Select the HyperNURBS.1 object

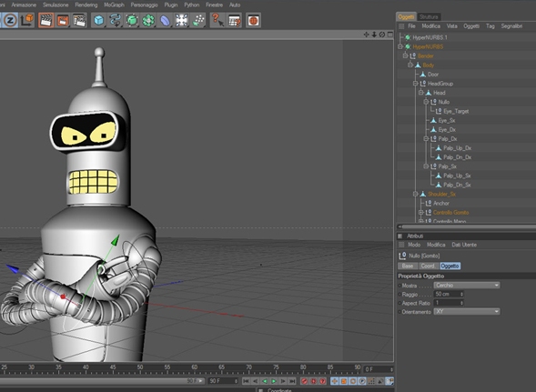[430, 37]
